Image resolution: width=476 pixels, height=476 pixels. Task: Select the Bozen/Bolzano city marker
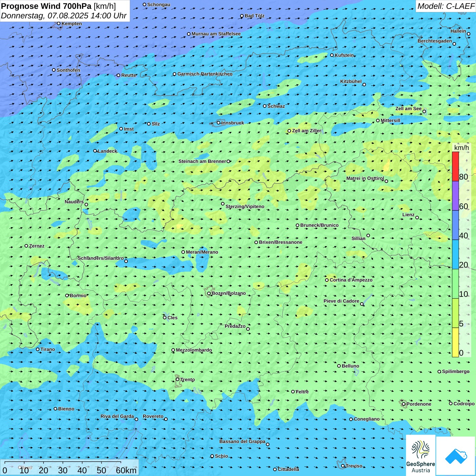point(209,293)
